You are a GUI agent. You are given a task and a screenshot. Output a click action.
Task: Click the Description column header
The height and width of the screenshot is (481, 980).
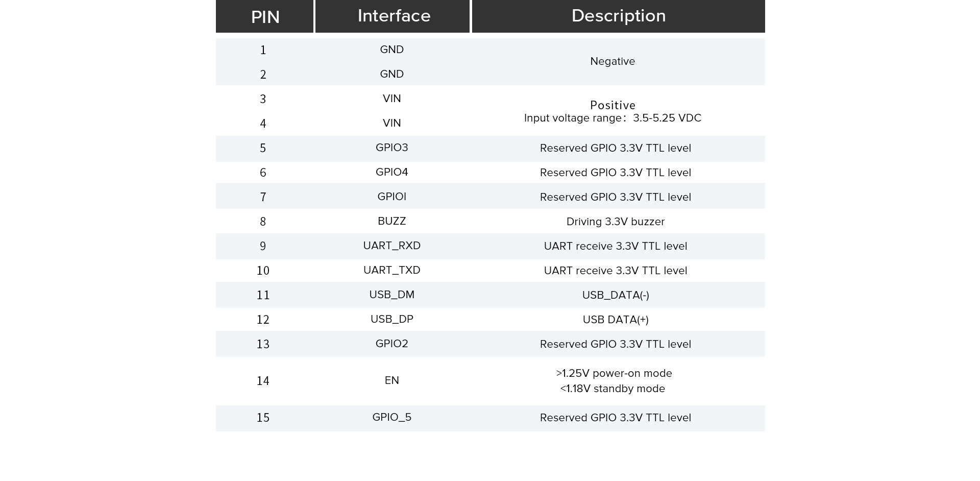618,16
